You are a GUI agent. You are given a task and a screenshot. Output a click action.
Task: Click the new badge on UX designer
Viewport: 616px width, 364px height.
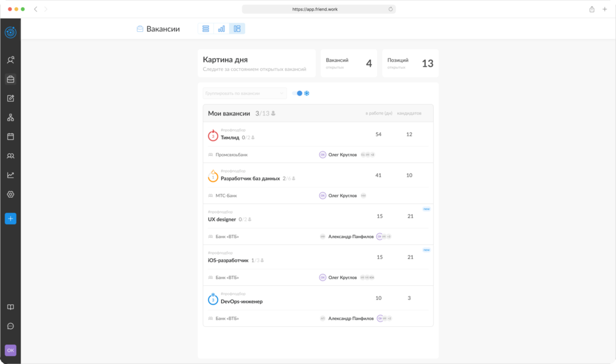click(426, 209)
